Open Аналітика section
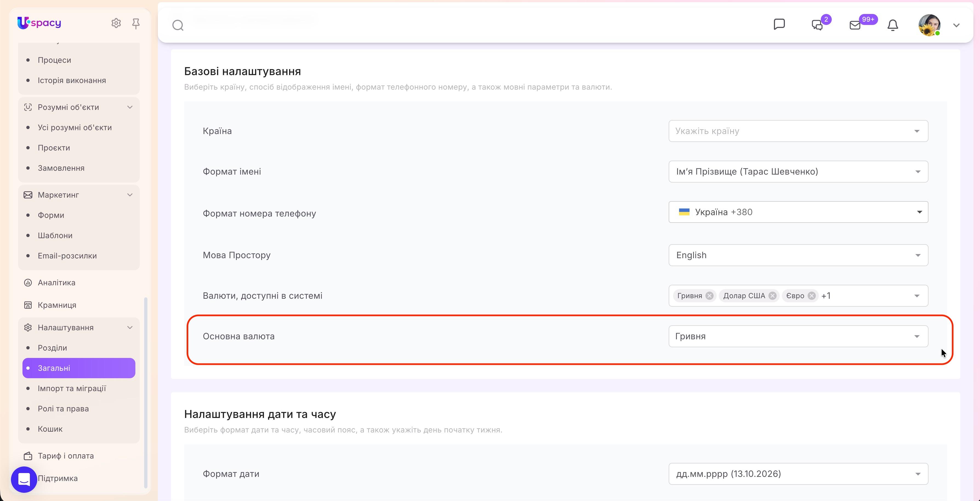 pos(57,282)
